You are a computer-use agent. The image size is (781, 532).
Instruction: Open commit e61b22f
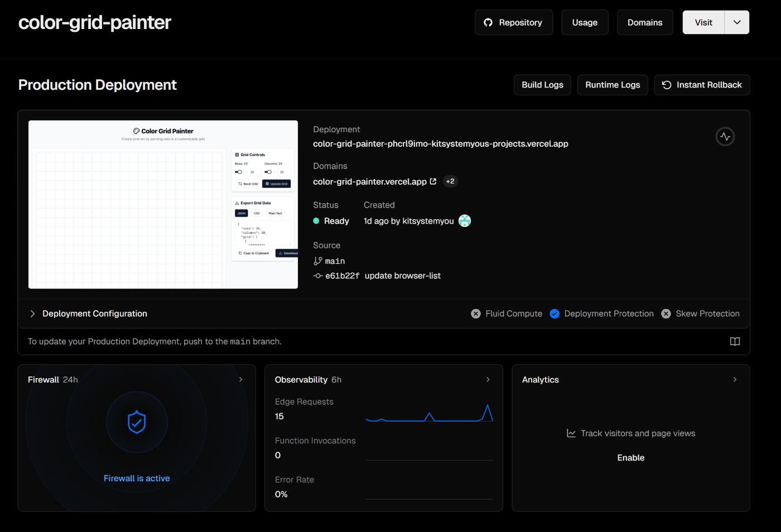pyautogui.click(x=343, y=275)
